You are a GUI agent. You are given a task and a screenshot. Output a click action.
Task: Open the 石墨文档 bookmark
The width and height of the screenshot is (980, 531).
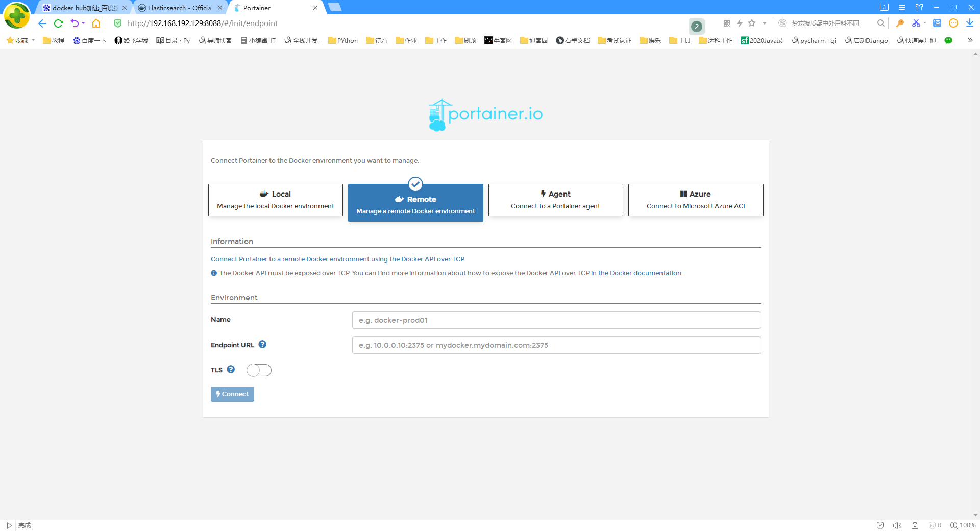[573, 40]
